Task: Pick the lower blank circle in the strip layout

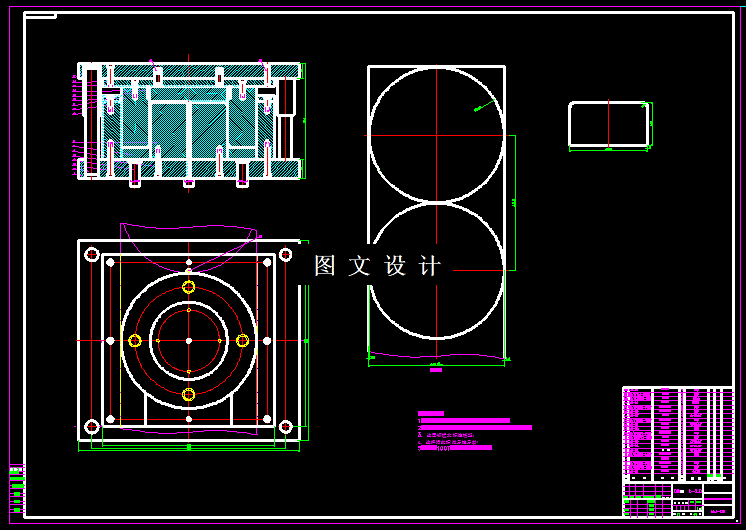Action: tap(436, 271)
